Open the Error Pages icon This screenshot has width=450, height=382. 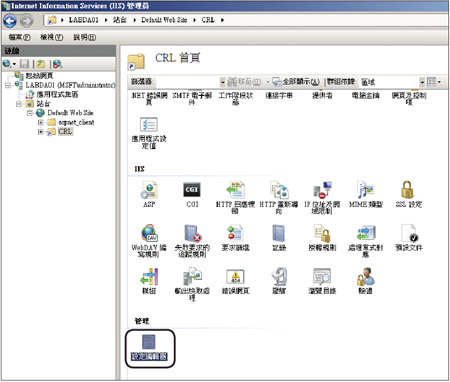point(235,276)
